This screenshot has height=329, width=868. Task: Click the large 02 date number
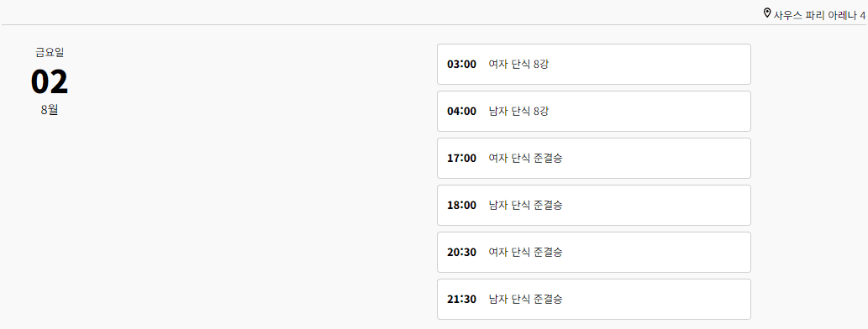50,81
